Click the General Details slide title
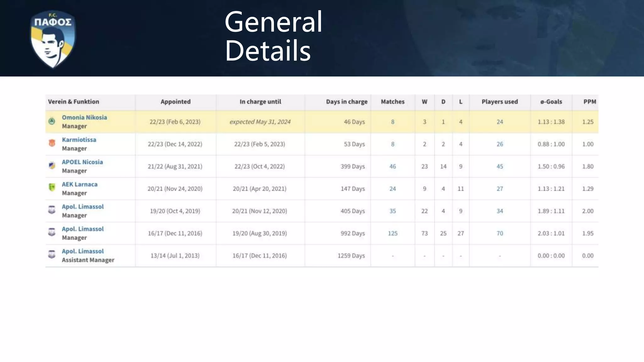 pyautogui.click(x=273, y=36)
